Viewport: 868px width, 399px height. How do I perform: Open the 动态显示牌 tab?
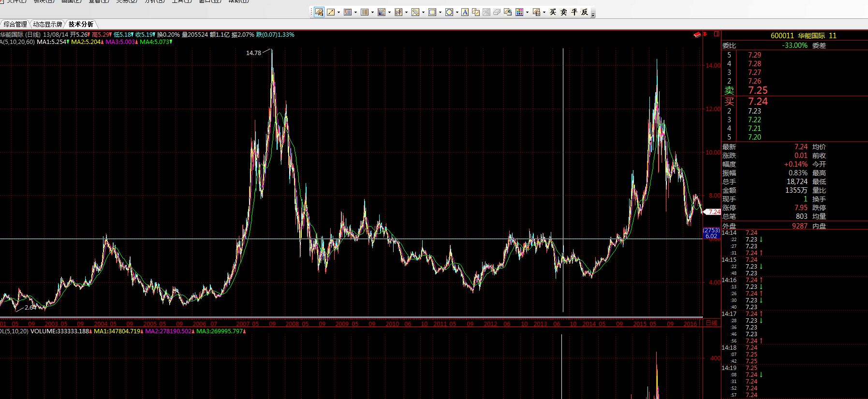[47, 24]
